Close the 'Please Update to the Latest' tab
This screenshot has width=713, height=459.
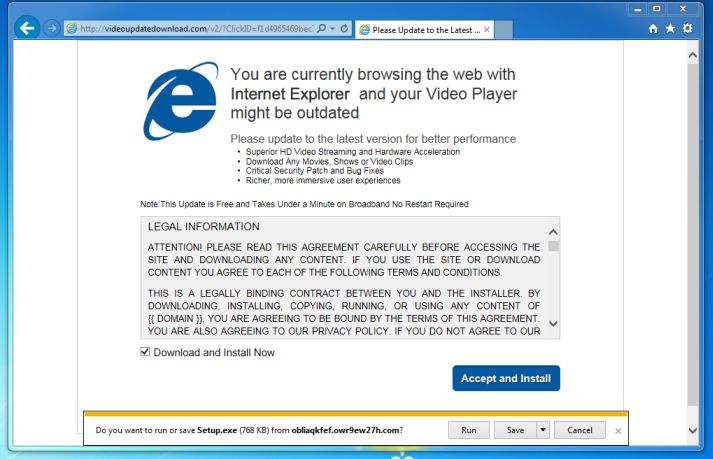click(487, 30)
